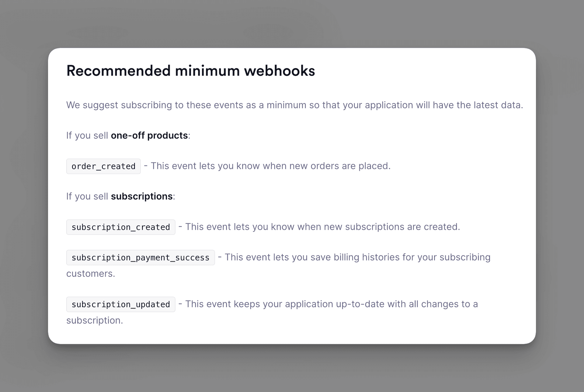The width and height of the screenshot is (584, 392).
Task: Click the word "Recommended" in the heading
Action: pyautogui.click(x=119, y=71)
